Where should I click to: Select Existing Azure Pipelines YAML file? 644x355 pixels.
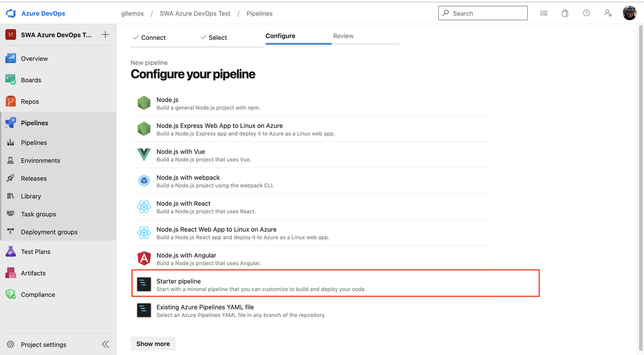pyautogui.click(x=309, y=311)
